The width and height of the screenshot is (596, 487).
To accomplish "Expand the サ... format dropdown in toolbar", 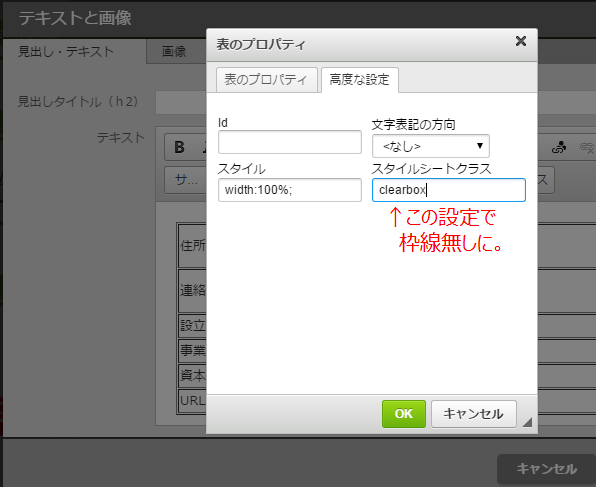I will click(186, 180).
